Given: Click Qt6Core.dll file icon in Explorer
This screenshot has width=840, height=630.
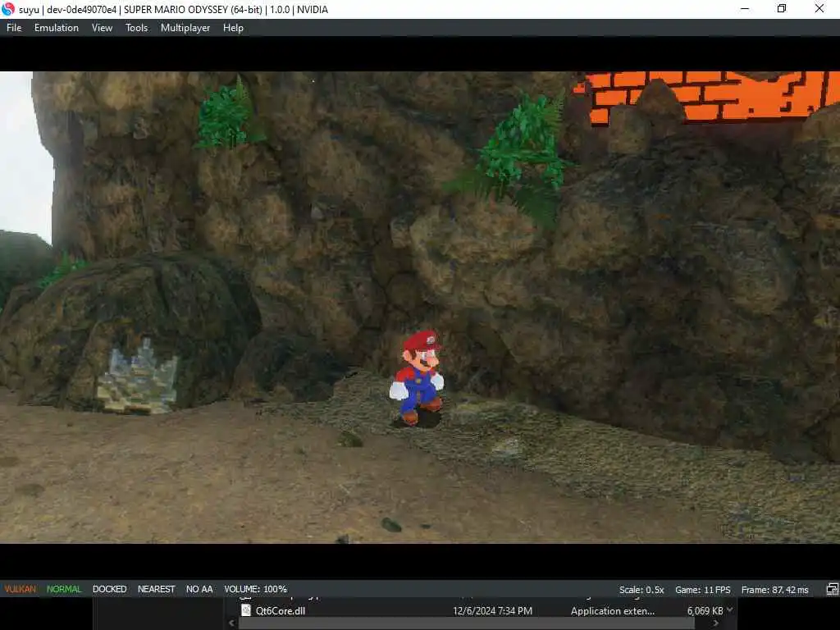Looking at the screenshot, I should point(246,610).
